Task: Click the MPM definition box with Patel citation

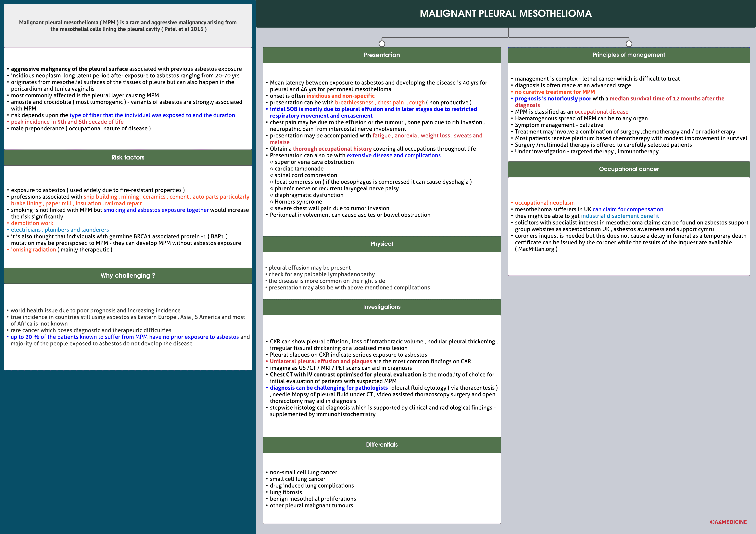Action: (x=128, y=26)
